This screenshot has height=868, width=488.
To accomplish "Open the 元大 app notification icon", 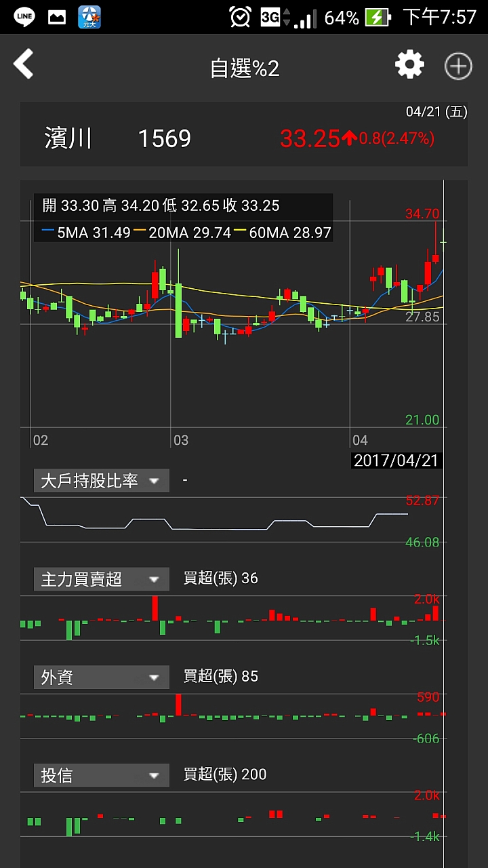I will (x=89, y=17).
